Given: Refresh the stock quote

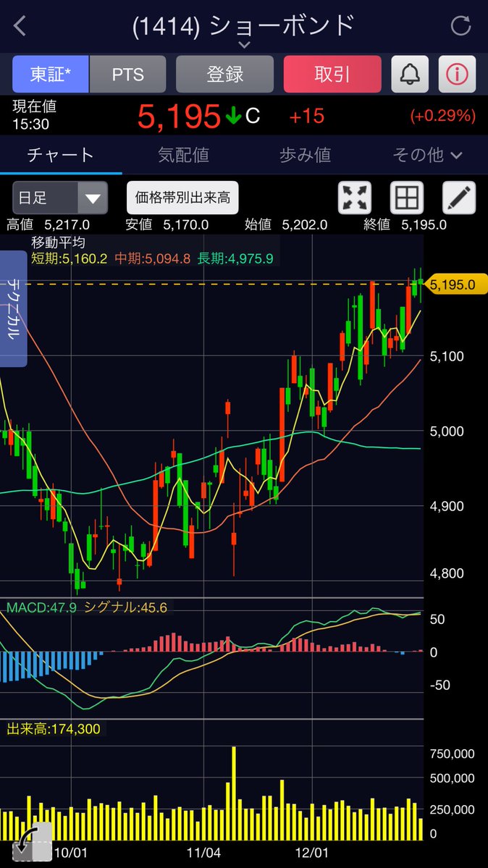Looking at the screenshot, I should pyautogui.click(x=461, y=25).
